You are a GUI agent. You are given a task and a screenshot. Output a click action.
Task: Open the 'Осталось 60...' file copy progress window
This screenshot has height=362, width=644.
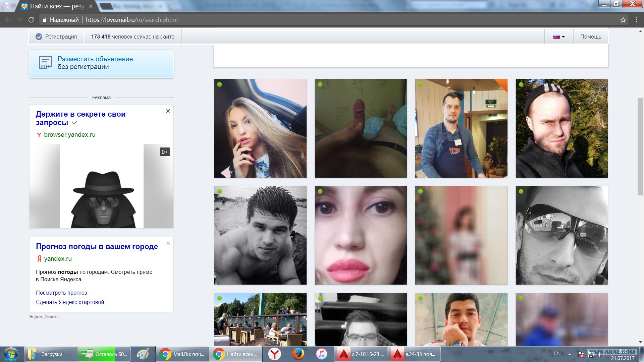104,354
